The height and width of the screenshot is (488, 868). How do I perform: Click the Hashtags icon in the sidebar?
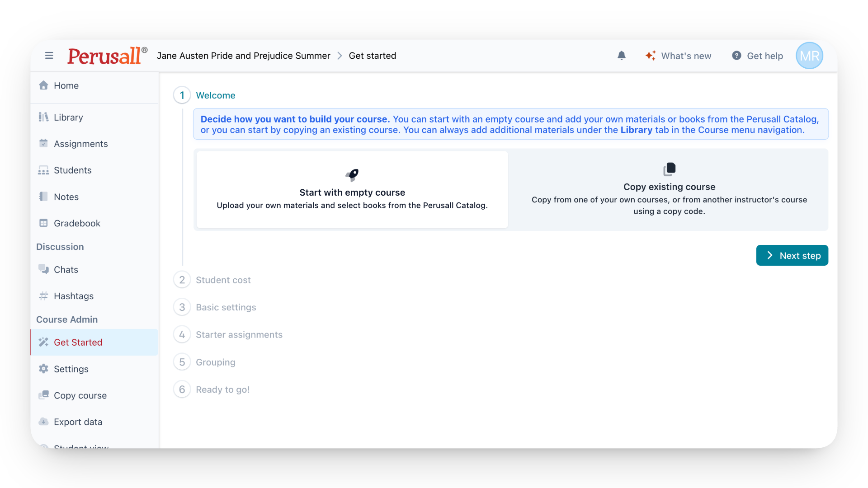[43, 296]
